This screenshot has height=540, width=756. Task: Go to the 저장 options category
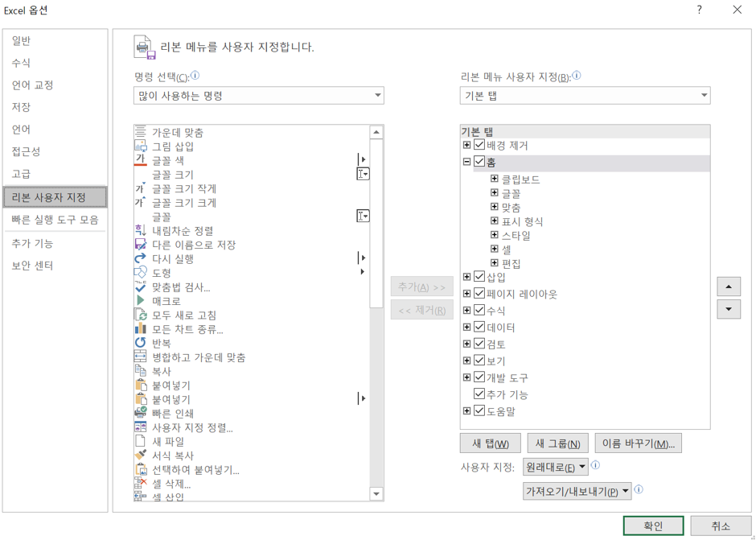point(55,107)
